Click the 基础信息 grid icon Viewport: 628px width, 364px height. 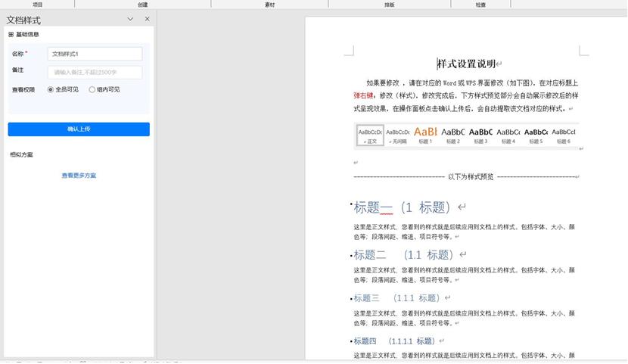(11, 35)
